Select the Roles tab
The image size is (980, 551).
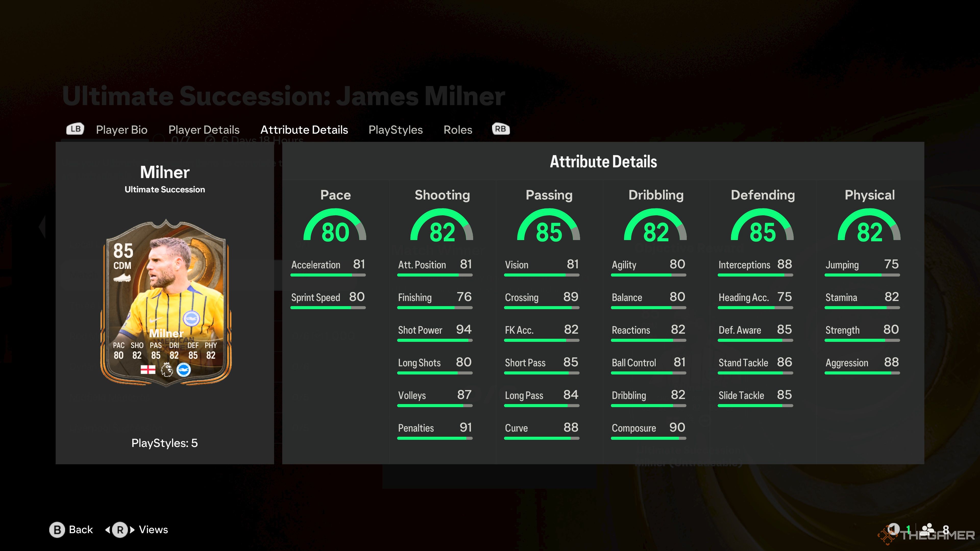click(457, 129)
